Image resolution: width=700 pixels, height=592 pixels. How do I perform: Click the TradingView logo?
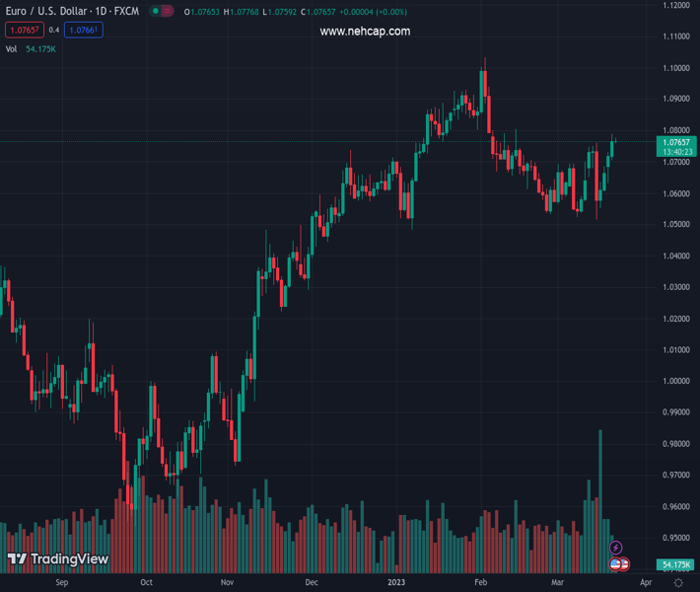pos(57,559)
